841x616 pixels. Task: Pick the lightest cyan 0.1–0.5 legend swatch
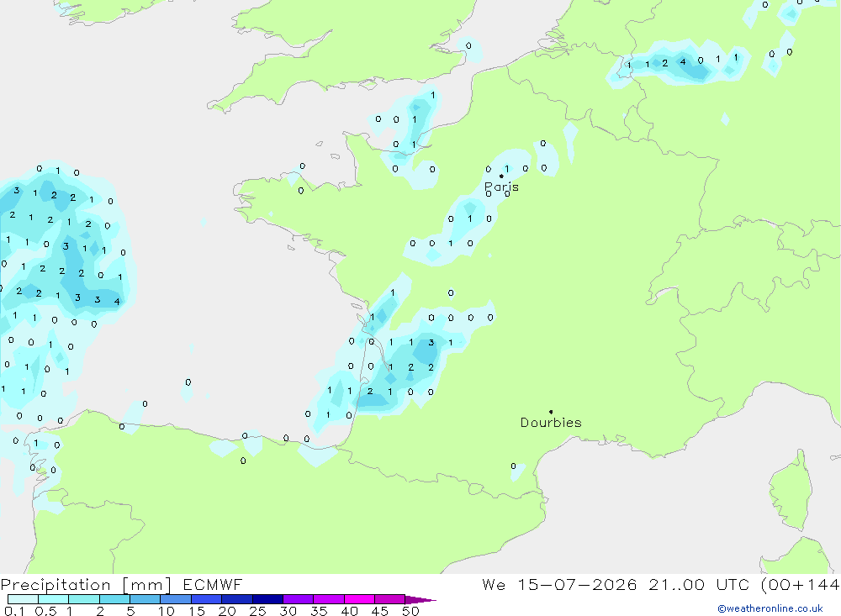coord(23,599)
